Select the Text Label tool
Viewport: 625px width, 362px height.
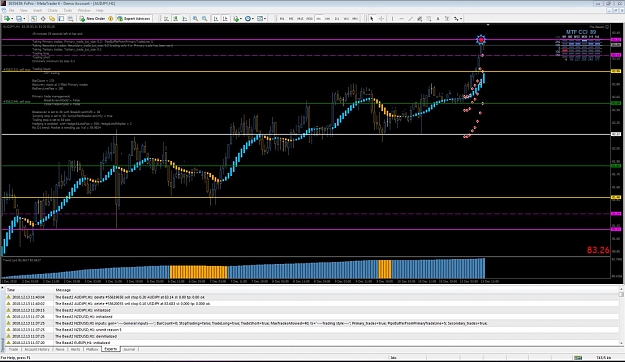[x=447, y=18]
